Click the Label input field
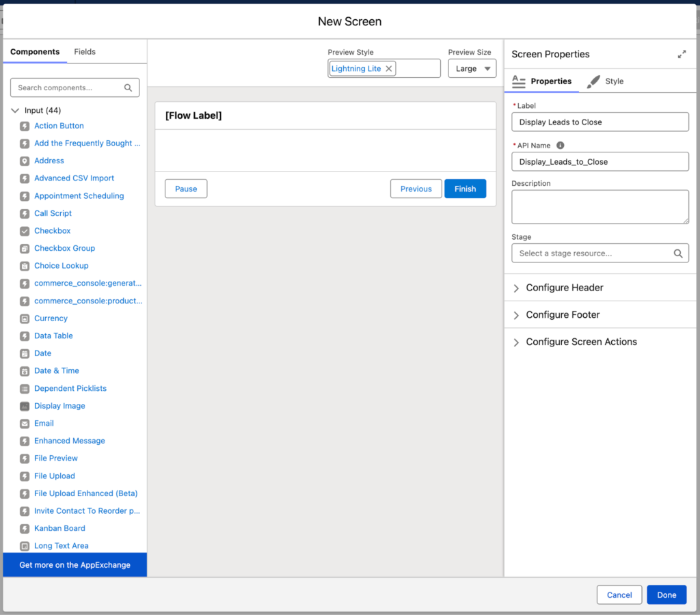Viewport: 700px width, 615px height. pyautogui.click(x=600, y=122)
